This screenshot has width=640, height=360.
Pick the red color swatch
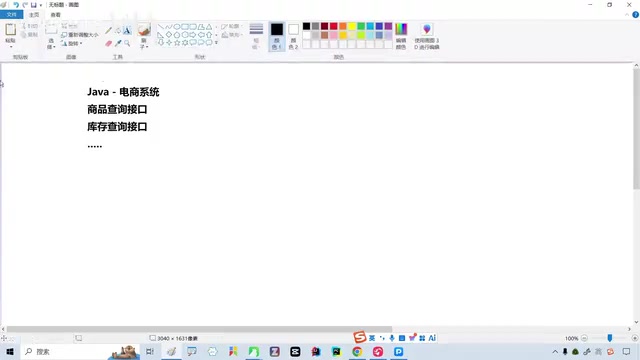333,26
